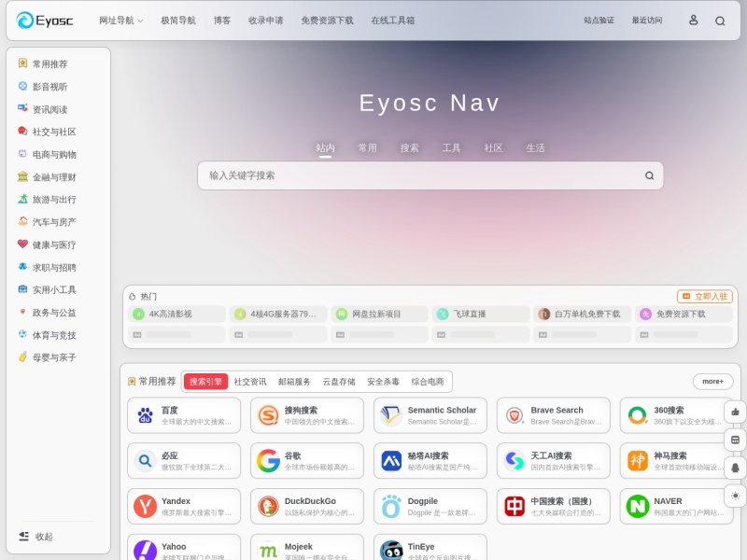Select the 搜索 search tab
The image size is (747, 560).
tap(409, 148)
